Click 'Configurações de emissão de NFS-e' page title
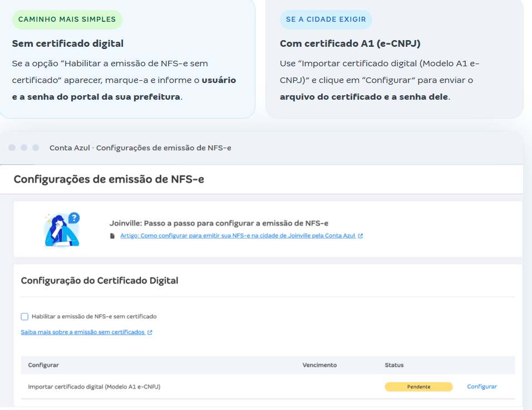Screen dimensions: 532x410 [109, 179]
